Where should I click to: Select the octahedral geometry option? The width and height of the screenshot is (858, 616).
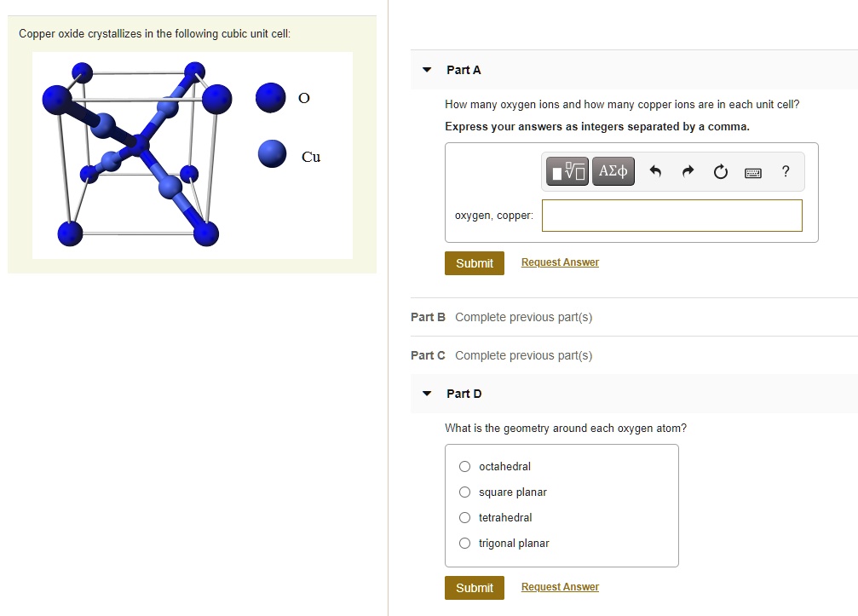pyautogui.click(x=464, y=466)
